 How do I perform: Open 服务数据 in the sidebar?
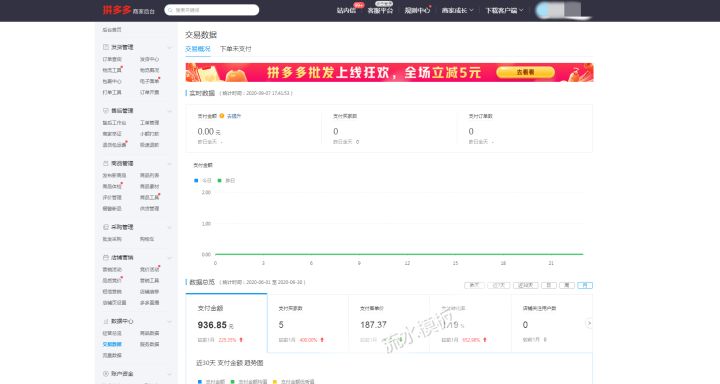click(x=149, y=344)
